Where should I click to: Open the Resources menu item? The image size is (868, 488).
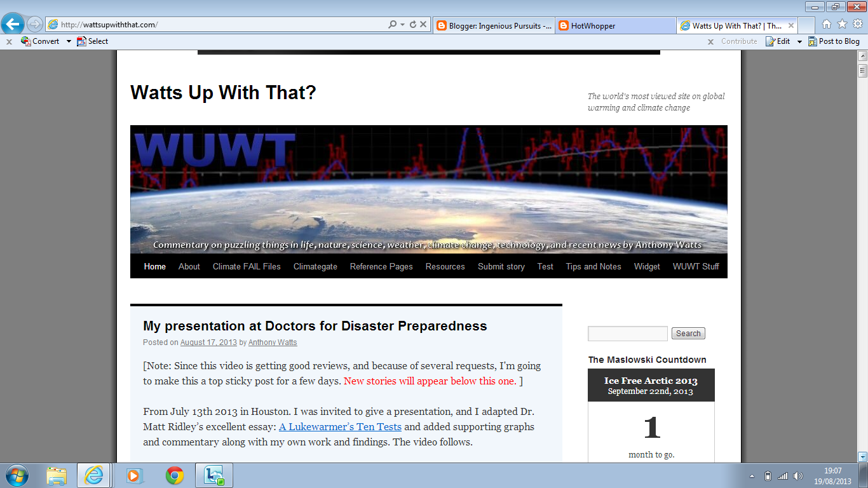[445, 266]
